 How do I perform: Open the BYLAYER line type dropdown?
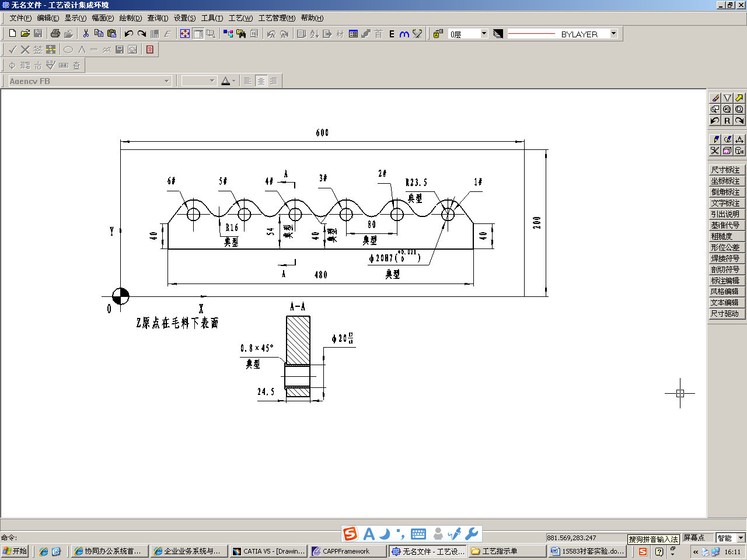[613, 34]
